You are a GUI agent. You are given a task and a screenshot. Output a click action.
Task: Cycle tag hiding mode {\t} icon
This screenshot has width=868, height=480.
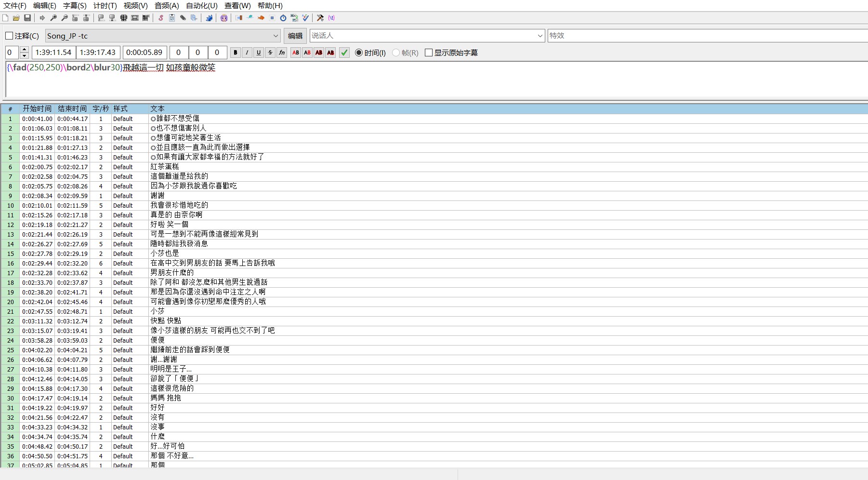point(331,18)
